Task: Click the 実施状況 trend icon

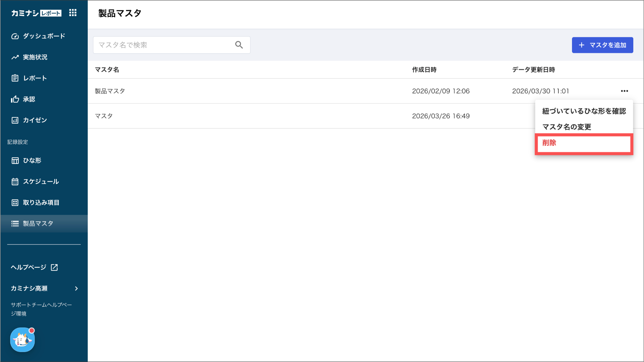Action: click(15, 57)
